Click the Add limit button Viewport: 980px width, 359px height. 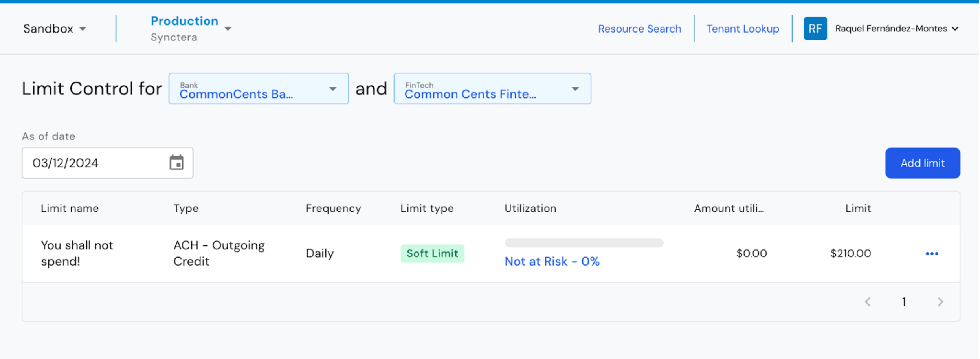[x=922, y=163]
